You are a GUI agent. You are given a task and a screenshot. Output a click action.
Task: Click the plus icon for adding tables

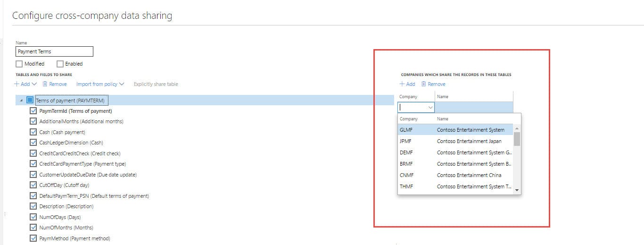[17, 84]
